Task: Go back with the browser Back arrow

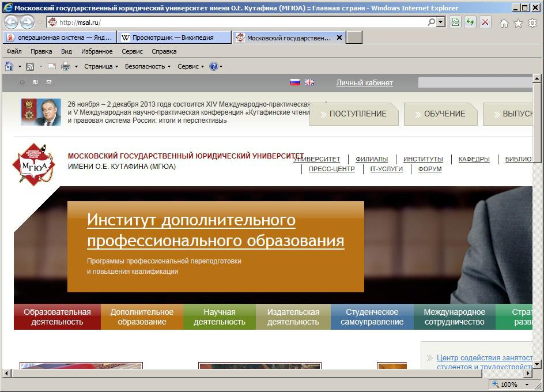Action: (x=11, y=22)
